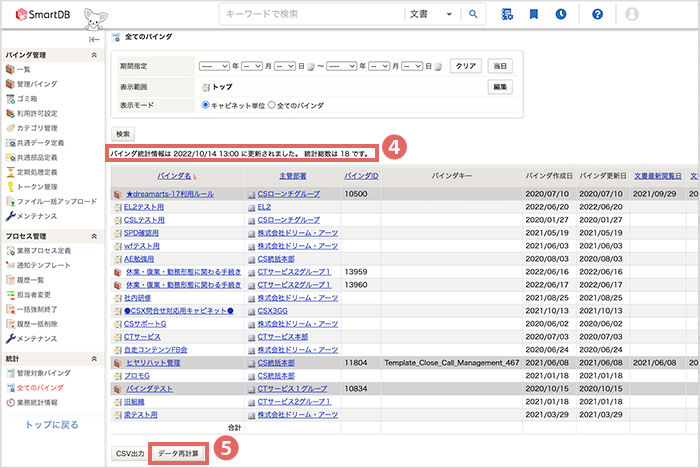Click the ファイル一括アップロード icon
This screenshot has width=700, height=468.
point(10,201)
